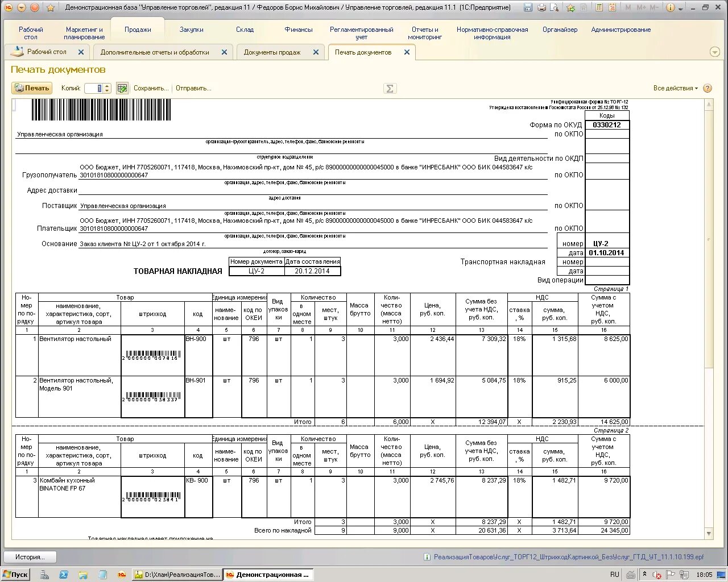Click the Пуск start button
The height and width of the screenshot is (582, 728).
(x=15, y=575)
